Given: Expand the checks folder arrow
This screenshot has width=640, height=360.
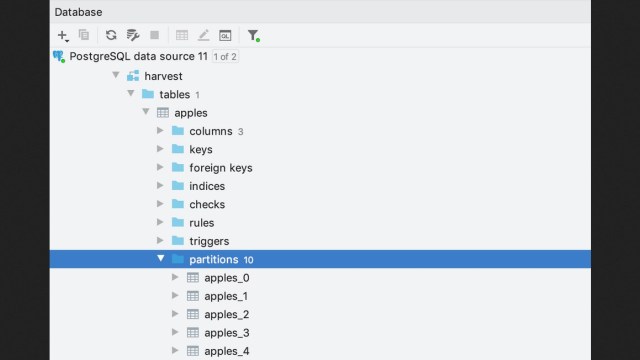Looking at the screenshot, I should [x=160, y=204].
